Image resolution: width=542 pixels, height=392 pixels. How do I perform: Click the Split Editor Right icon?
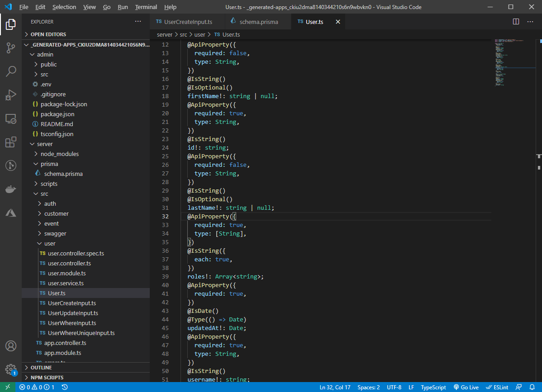(516, 22)
